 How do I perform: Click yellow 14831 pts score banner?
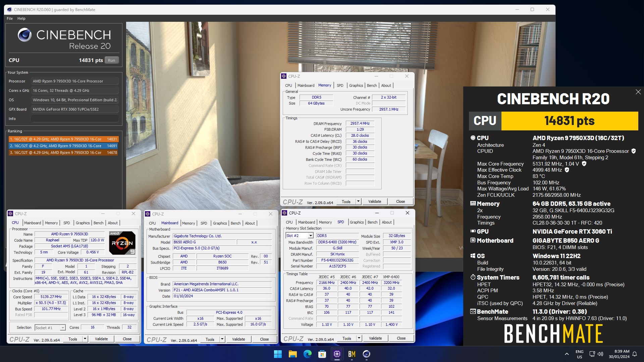pos(570,121)
